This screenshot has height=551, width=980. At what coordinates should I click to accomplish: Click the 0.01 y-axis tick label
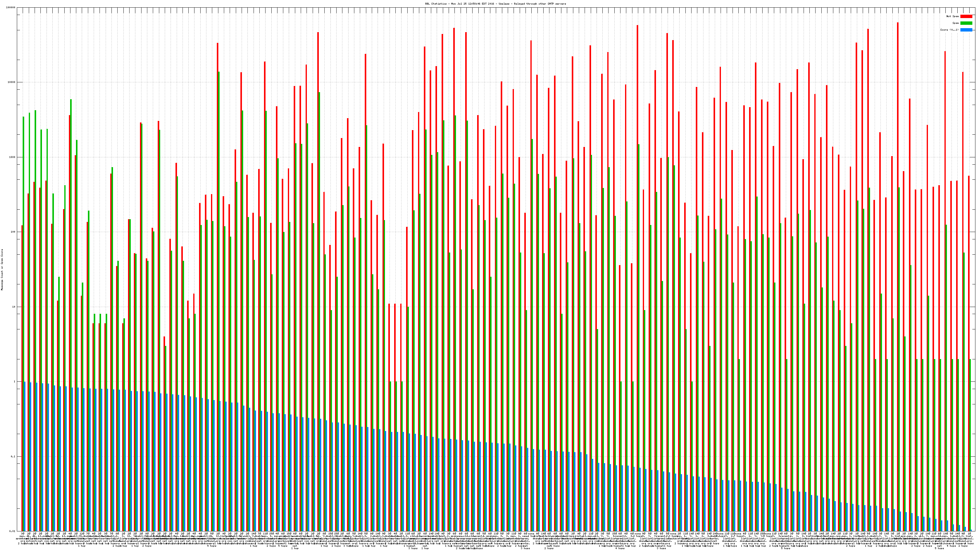tap(13, 531)
